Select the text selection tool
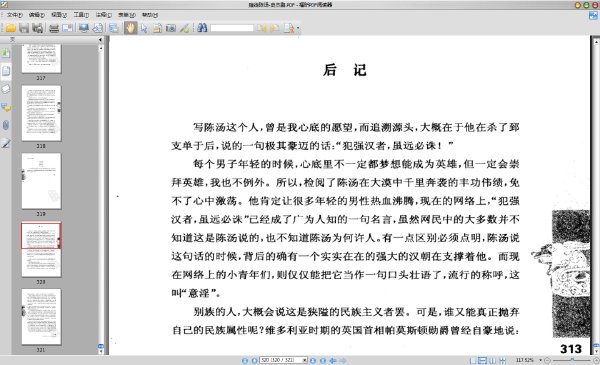This screenshot has height=365, width=600. point(157,28)
